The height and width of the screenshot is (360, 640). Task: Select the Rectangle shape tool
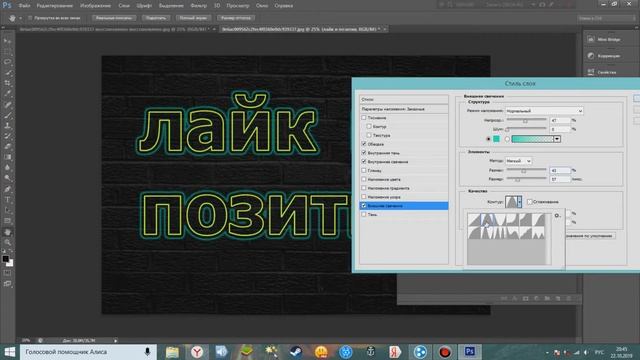[x=7, y=221]
